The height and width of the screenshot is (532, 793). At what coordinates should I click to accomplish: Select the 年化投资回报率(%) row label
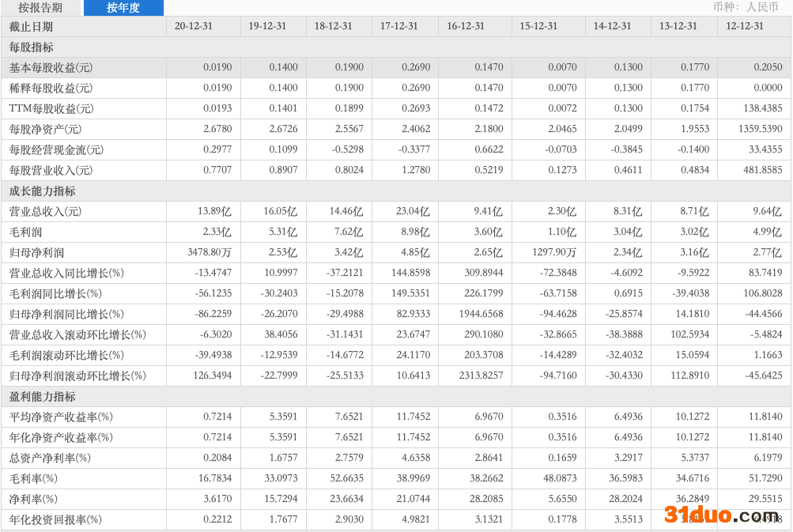tap(55, 519)
